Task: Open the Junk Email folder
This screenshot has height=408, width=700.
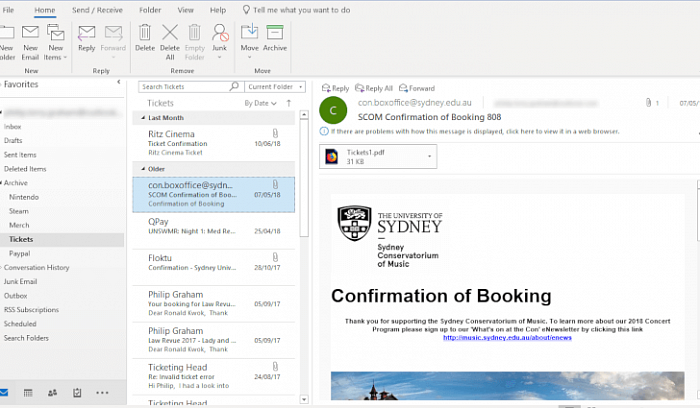Action: pyautogui.click(x=21, y=282)
